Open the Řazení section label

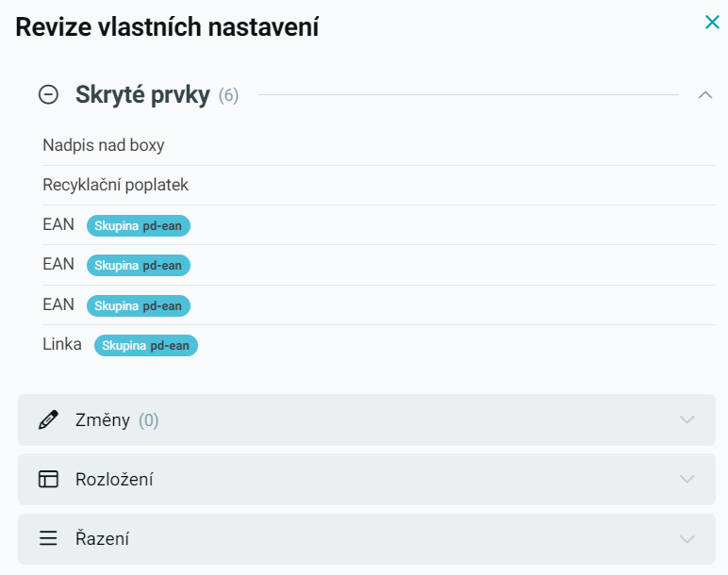(102, 539)
